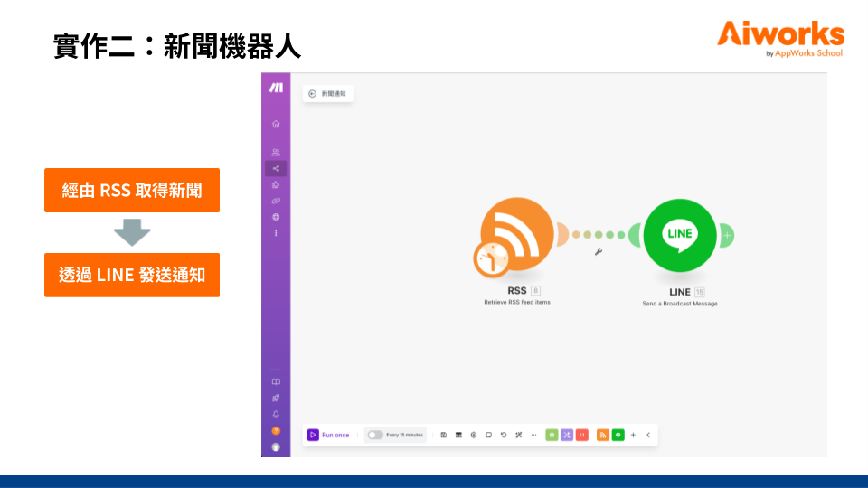Open the More vertical dots menu in sidebar
This screenshot has width=868, height=488.
[x=276, y=233]
